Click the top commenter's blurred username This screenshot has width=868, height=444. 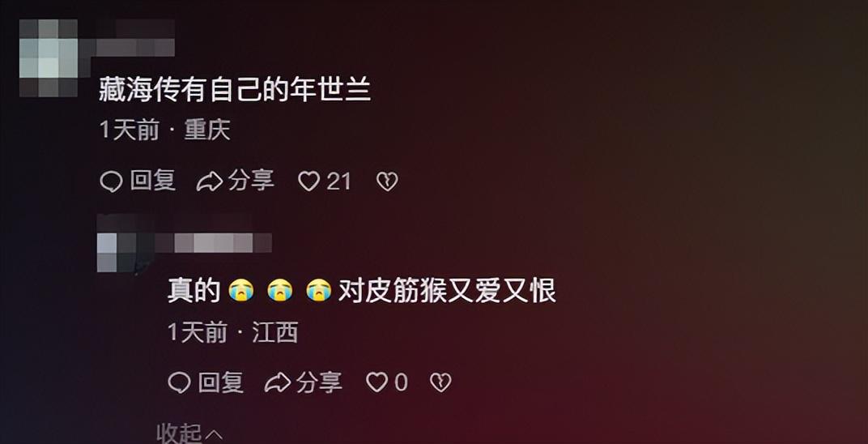tap(136, 39)
